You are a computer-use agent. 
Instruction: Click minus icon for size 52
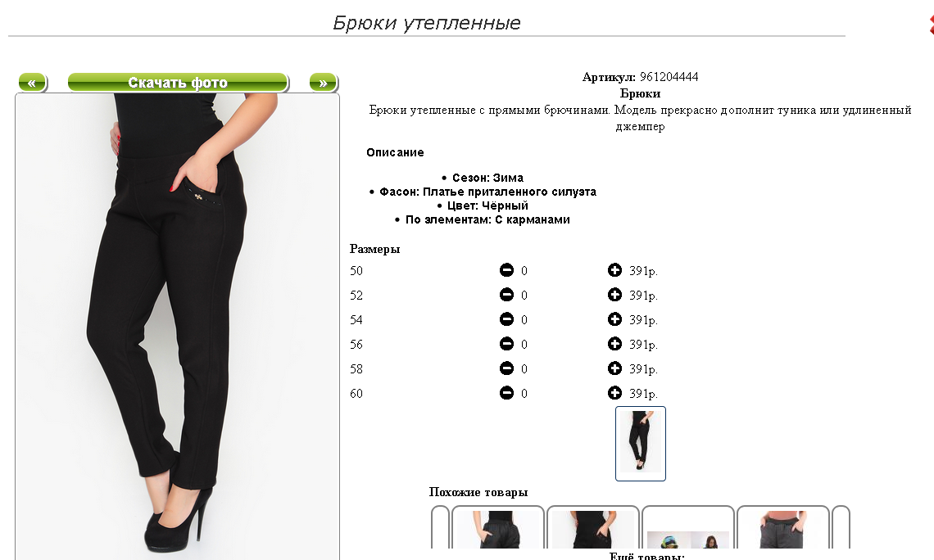[506, 295]
